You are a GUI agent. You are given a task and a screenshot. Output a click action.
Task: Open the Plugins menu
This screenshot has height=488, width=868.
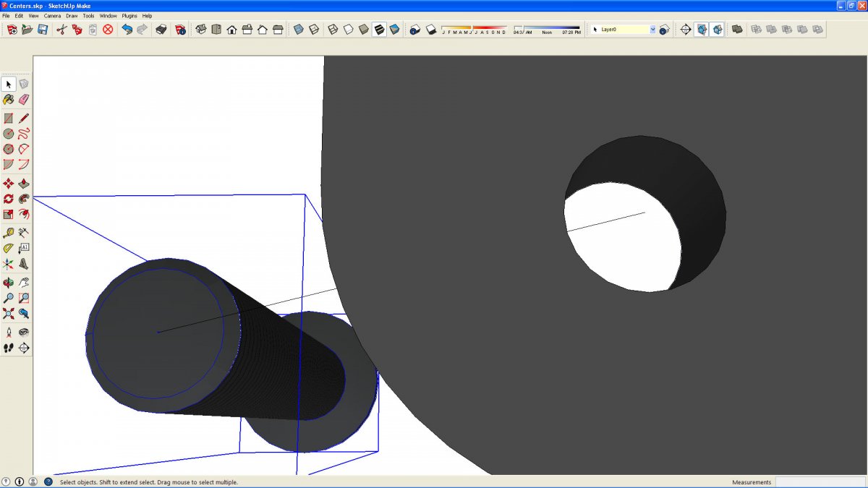[x=129, y=15]
